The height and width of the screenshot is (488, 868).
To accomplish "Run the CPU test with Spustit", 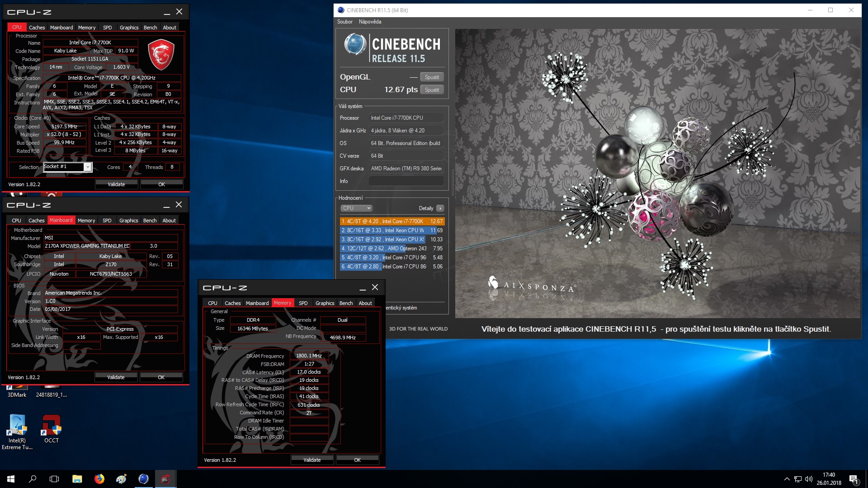I will (x=432, y=90).
